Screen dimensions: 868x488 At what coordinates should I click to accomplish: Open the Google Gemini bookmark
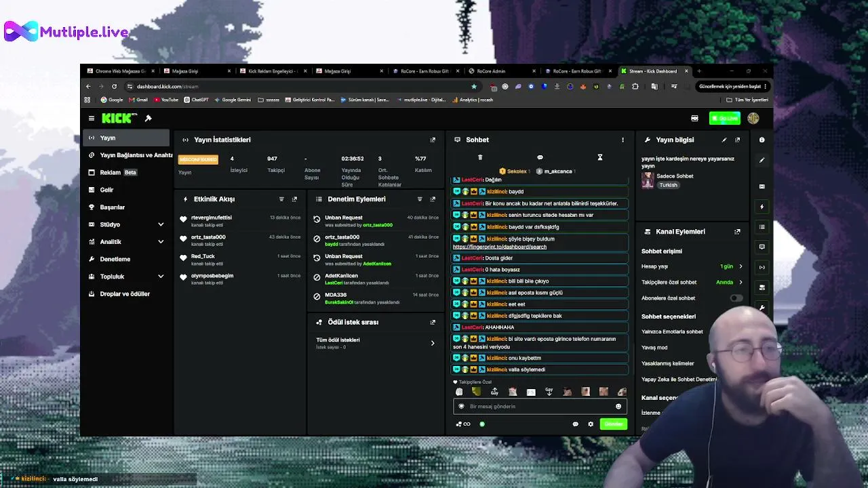coord(233,100)
